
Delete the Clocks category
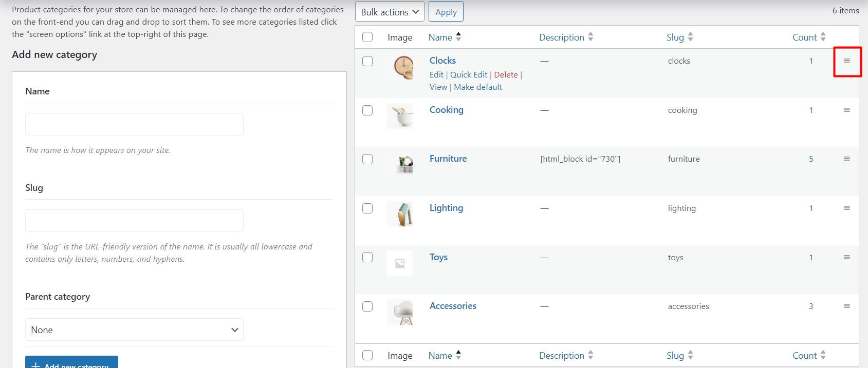[x=506, y=75]
